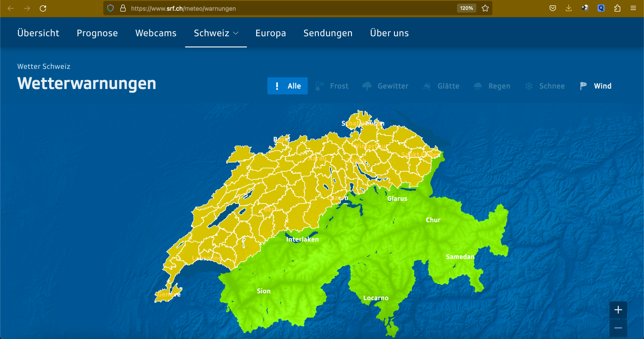This screenshot has height=339, width=644.
Task: Toggle the Gewitter warning filter
Action: click(x=386, y=86)
